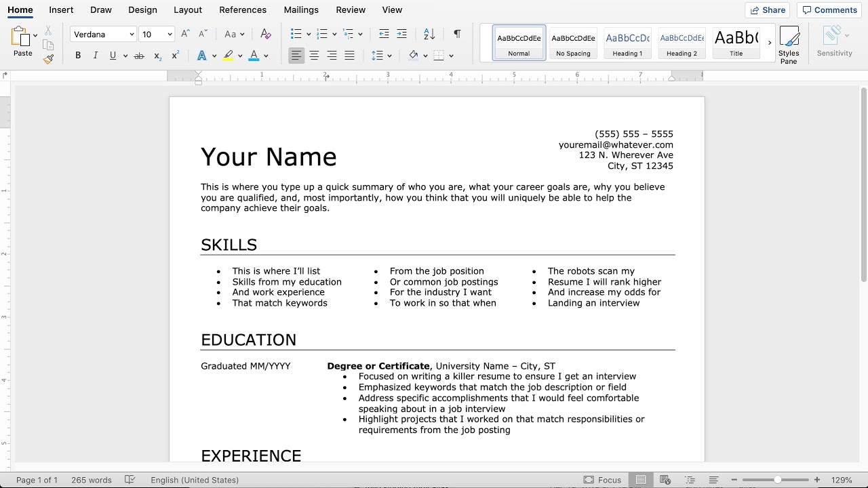Image resolution: width=868 pixels, height=488 pixels.
Task: Justify text alignment
Action: click(x=349, y=56)
